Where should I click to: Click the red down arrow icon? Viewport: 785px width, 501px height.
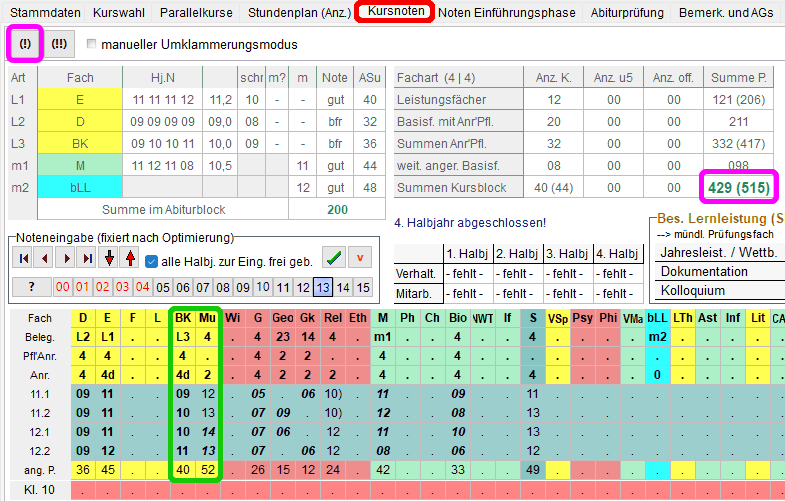click(109, 260)
